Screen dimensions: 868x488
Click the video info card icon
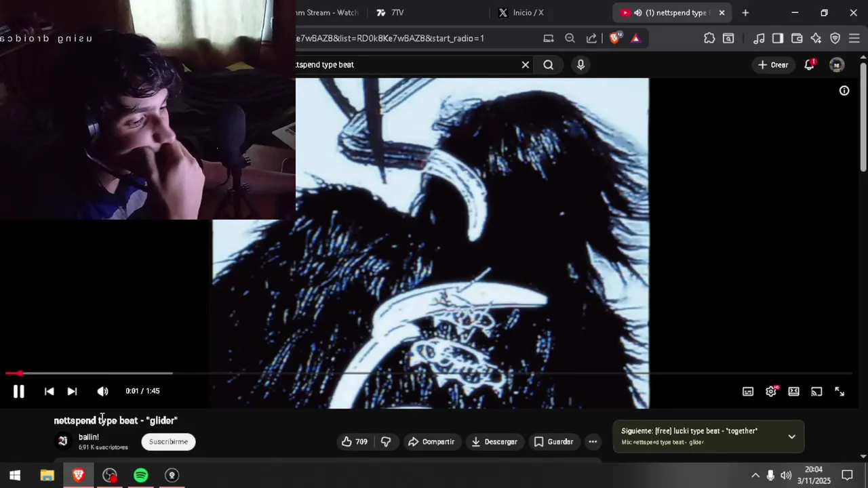pos(844,90)
